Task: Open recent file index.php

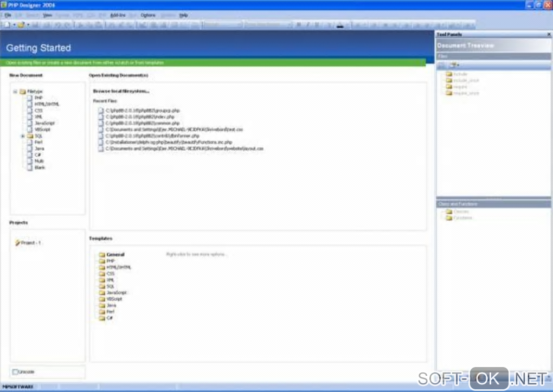Action: (140, 117)
